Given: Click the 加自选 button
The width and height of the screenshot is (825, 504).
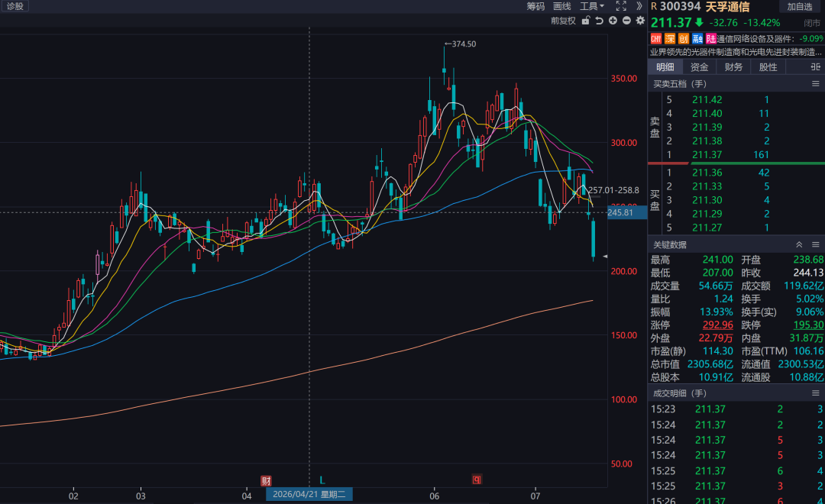Looking at the screenshot, I should pyautogui.click(x=800, y=6).
